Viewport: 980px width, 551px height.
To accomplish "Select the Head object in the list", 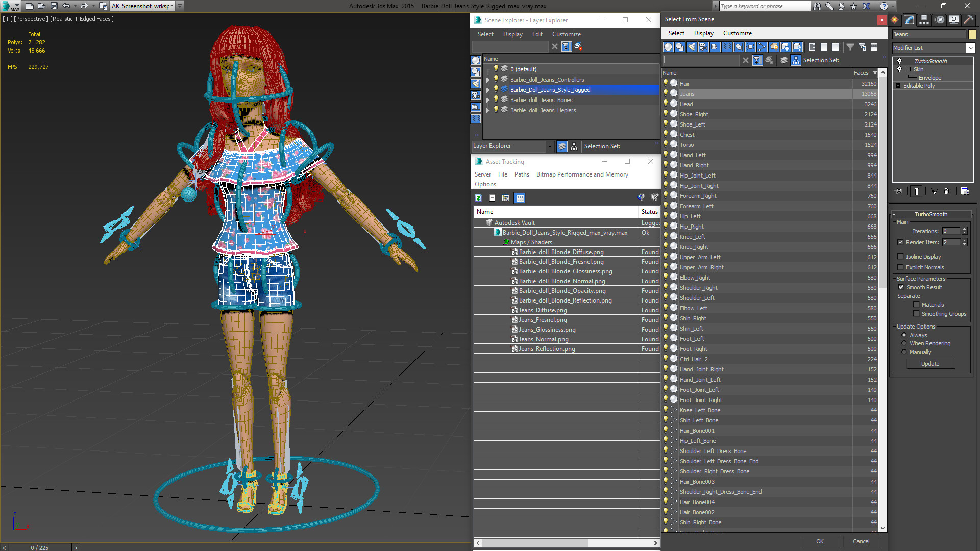I will click(686, 104).
